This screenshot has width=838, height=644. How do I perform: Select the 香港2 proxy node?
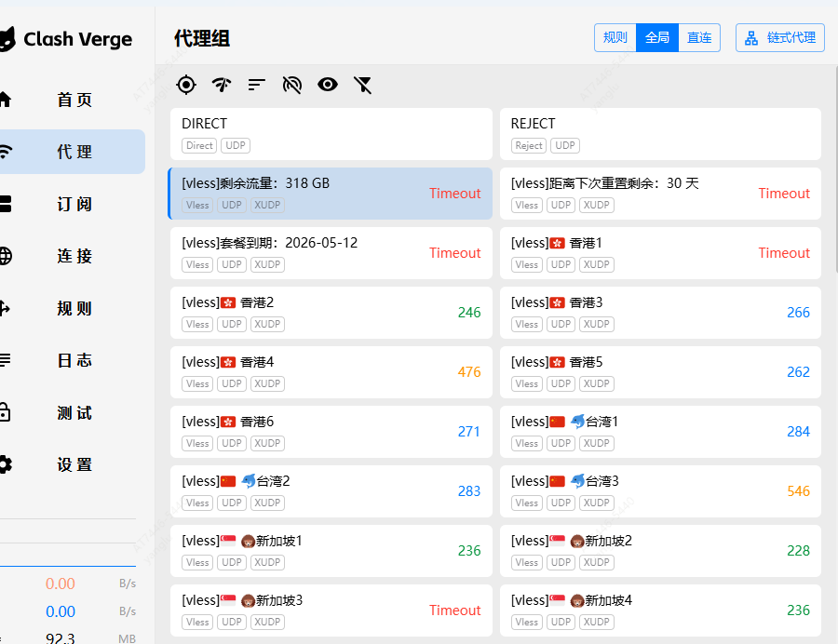click(x=317, y=312)
